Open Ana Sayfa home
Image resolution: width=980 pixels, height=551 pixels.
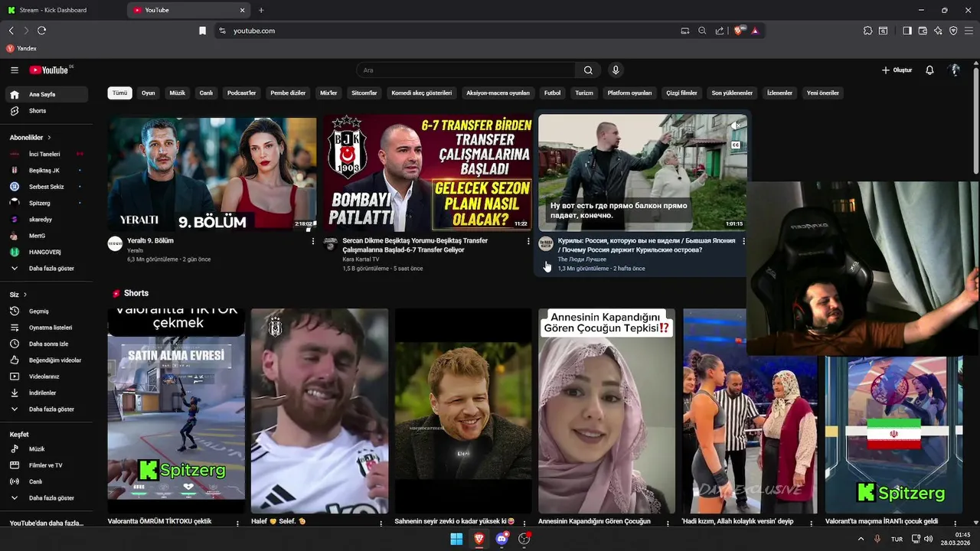click(x=47, y=94)
